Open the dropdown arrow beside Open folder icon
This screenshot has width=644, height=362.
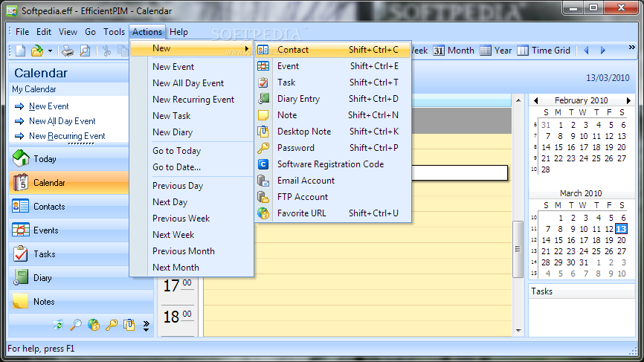[50, 51]
